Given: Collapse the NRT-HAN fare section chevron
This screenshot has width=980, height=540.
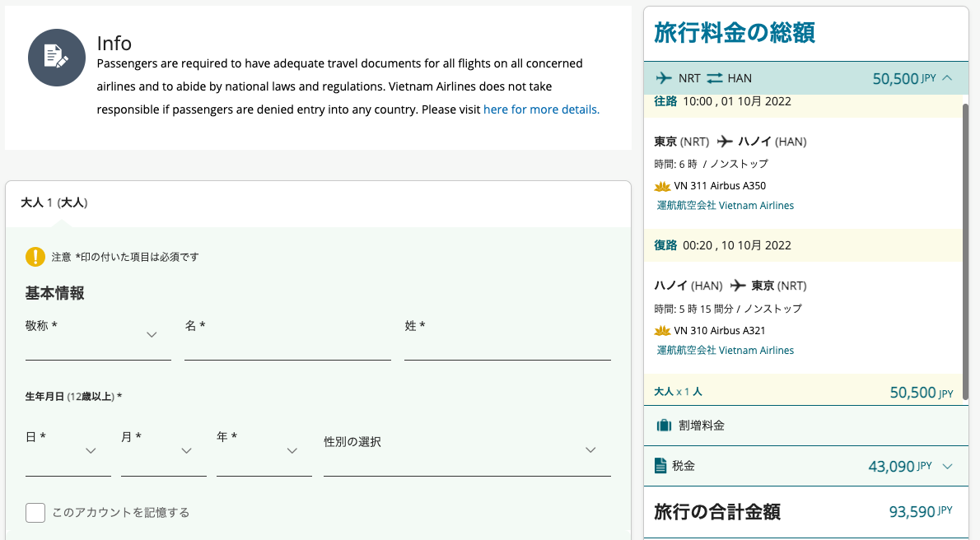Looking at the screenshot, I should [x=948, y=78].
